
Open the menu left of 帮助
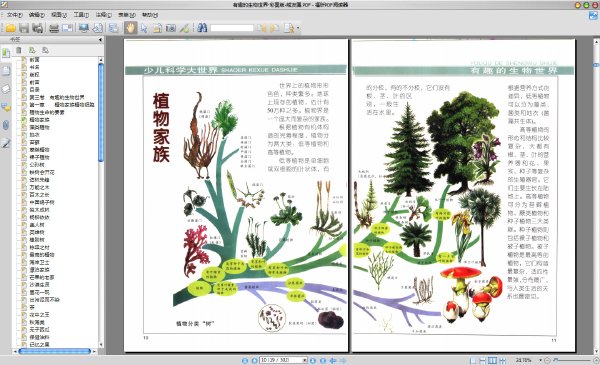tap(127, 15)
